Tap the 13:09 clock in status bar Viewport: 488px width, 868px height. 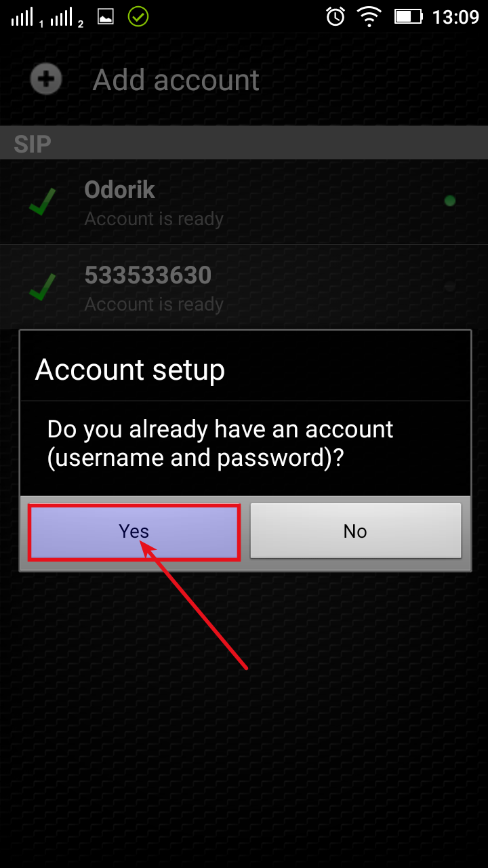(455, 17)
